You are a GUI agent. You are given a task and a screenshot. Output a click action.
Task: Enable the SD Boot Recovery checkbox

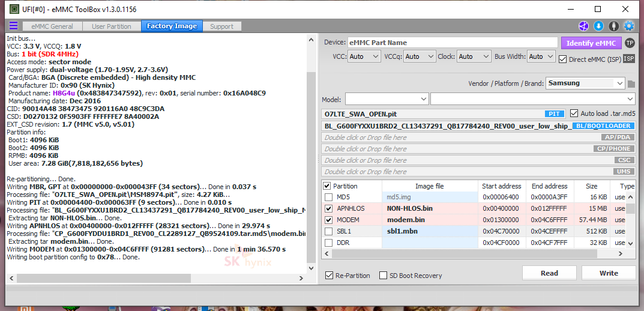(x=383, y=275)
